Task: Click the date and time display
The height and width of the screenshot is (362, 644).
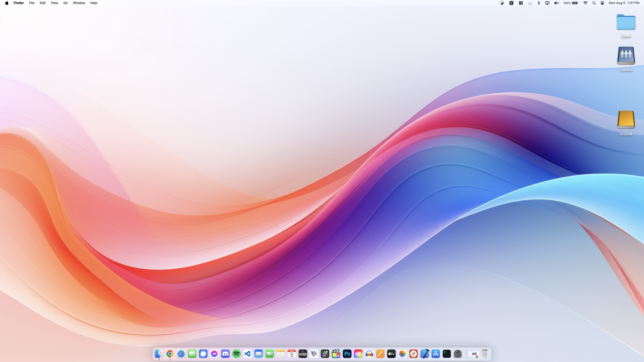Action: coord(624,3)
